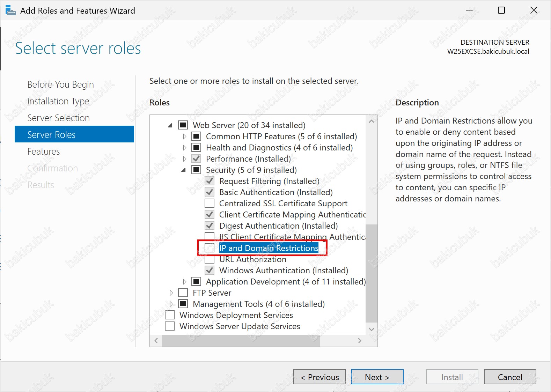Open the Server Selection step

pyautogui.click(x=58, y=118)
